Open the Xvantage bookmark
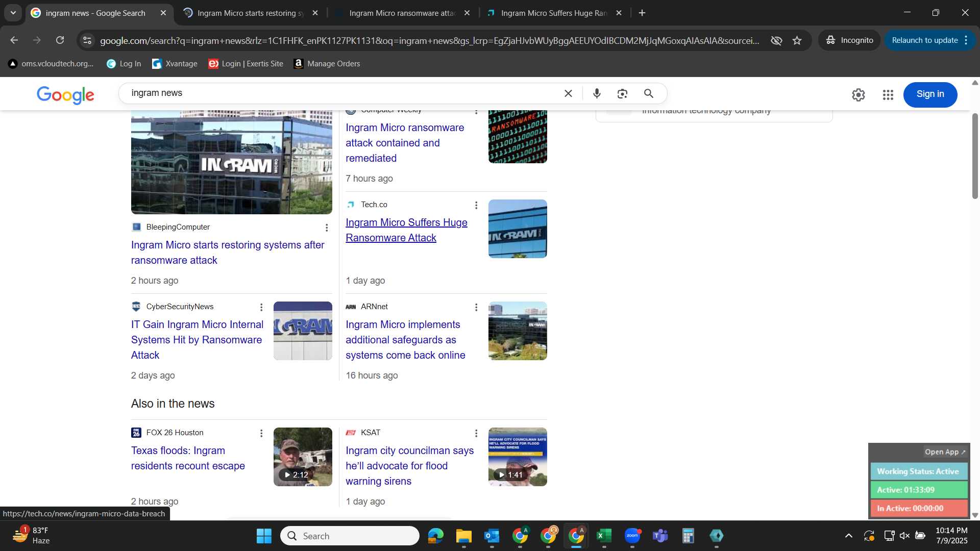The image size is (980, 551). click(x=175, y=64)
